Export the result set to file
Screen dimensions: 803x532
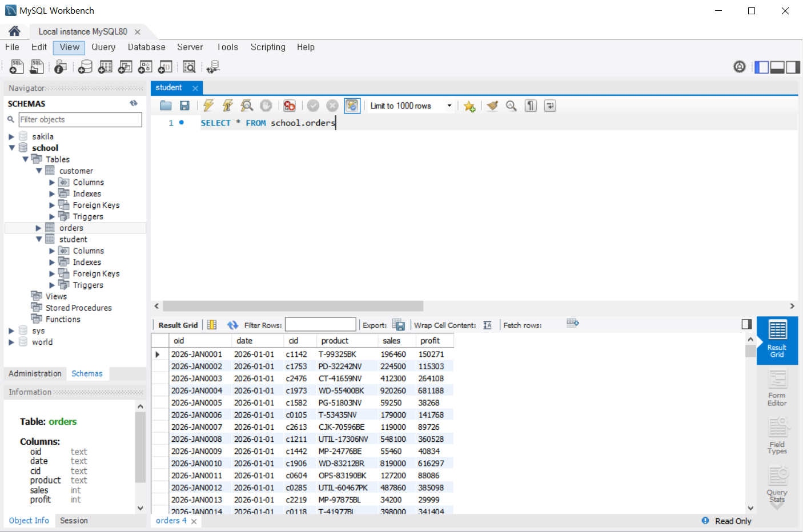tap(398, 325)
